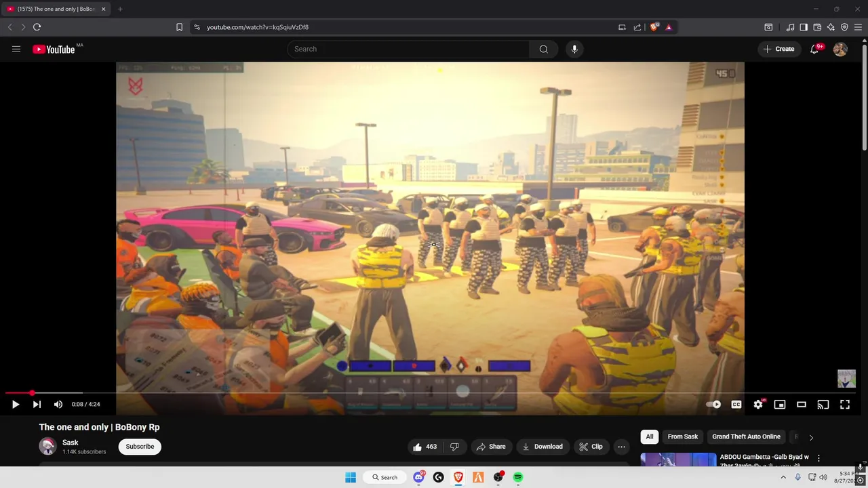Open the Sask channel name link
This screenshot has width=868, height=488.
71,443
